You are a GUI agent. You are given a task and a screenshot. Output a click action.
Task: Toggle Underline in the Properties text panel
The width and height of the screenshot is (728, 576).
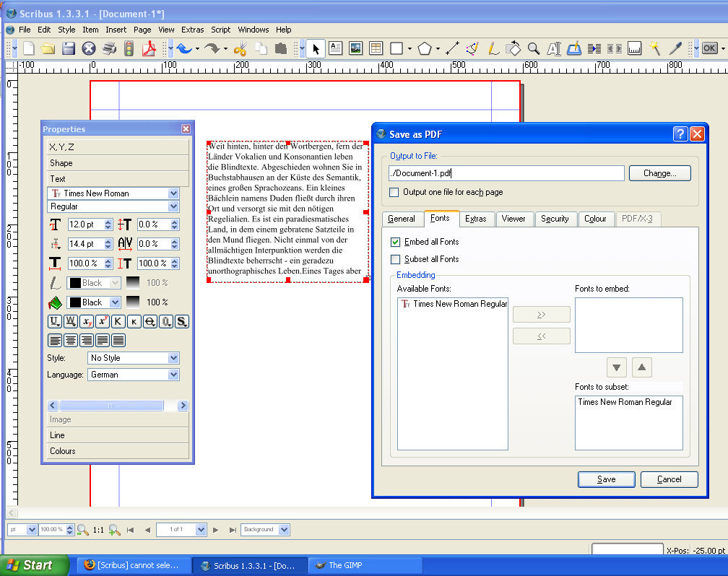[54, 321]
